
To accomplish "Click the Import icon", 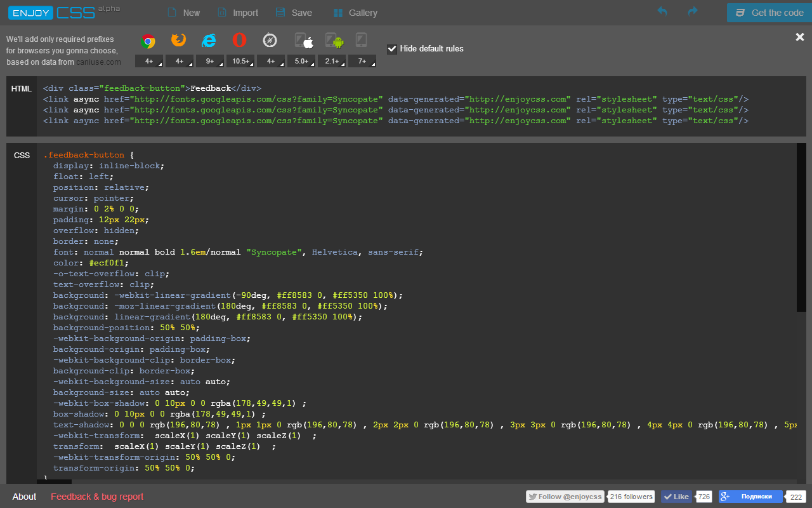I will (222, 13).
